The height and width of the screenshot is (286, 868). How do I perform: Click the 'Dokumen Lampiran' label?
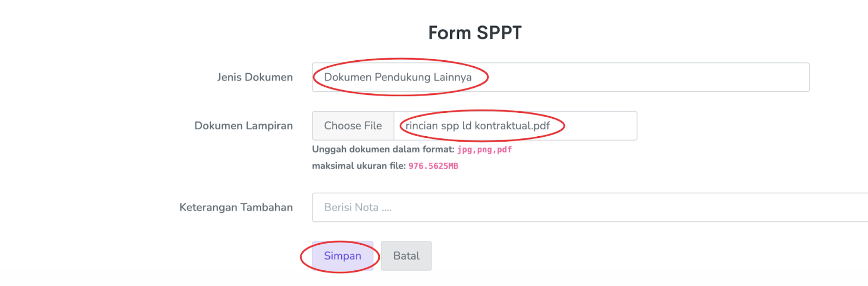point(244,126)
